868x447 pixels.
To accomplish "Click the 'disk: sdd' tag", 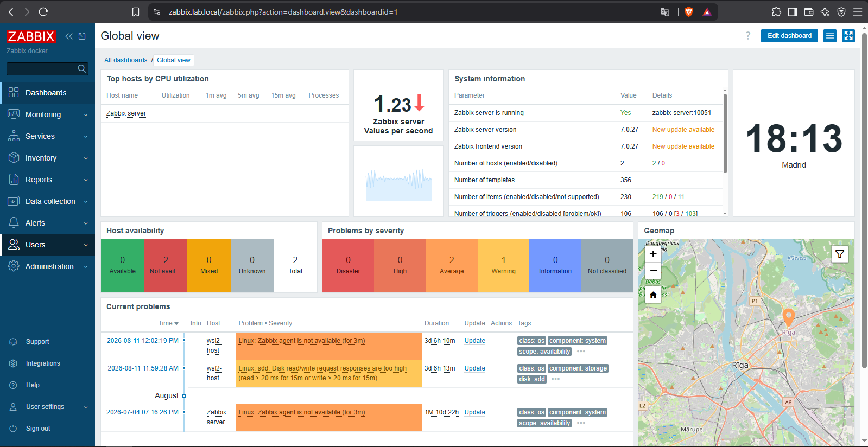I will coord(532,379).
